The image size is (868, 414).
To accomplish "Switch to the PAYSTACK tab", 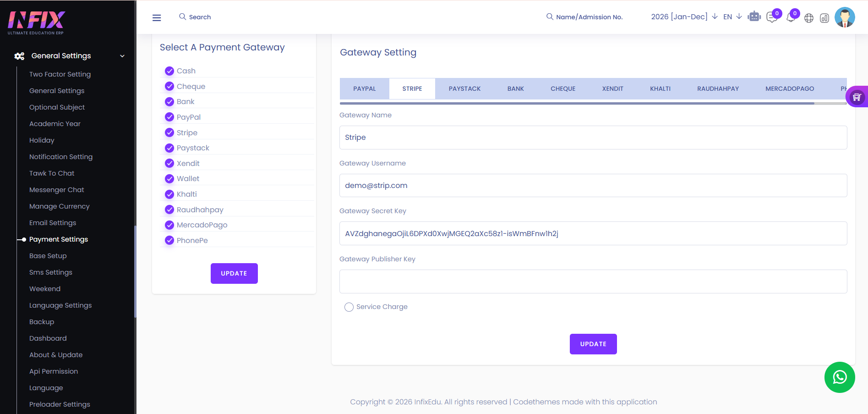I will [465, 88].
